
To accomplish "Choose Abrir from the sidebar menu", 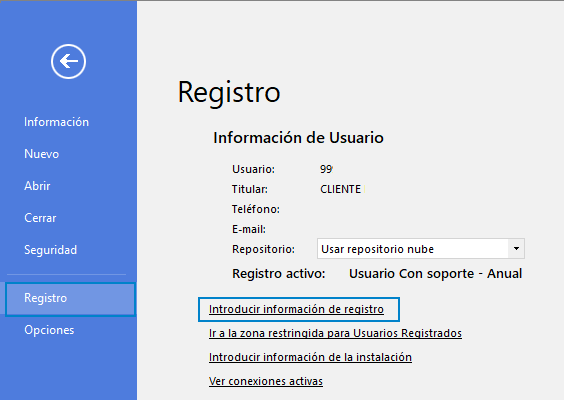I will click(x=37, y=186).
